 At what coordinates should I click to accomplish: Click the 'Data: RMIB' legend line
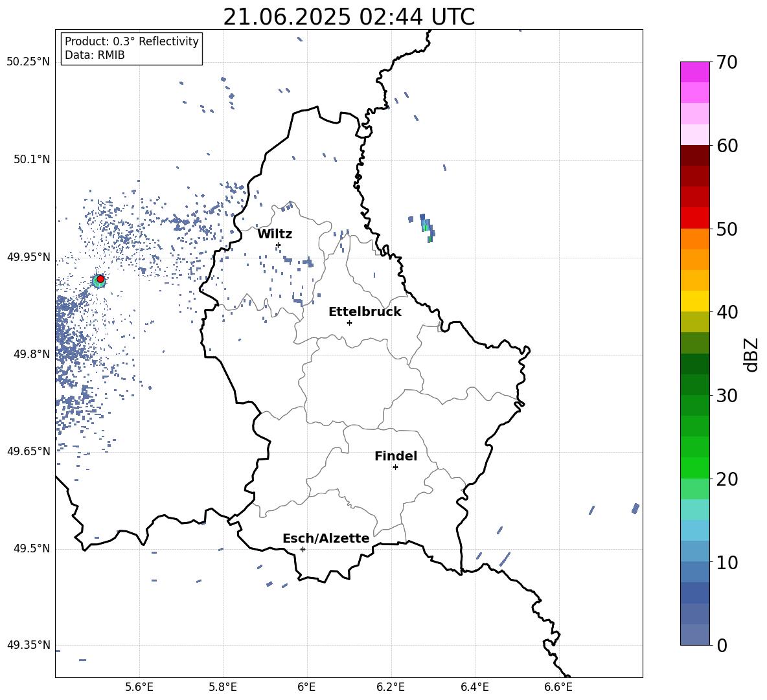95,55
